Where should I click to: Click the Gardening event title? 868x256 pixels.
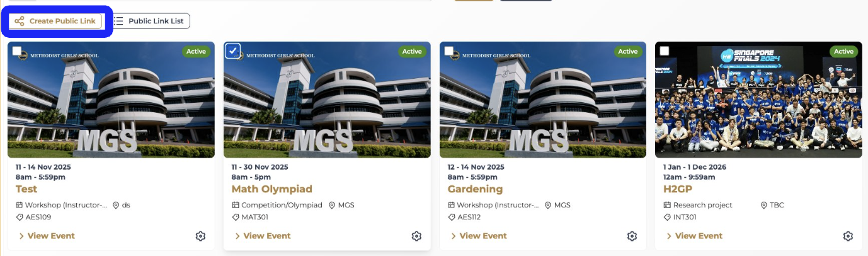click(x=475, y=189)
